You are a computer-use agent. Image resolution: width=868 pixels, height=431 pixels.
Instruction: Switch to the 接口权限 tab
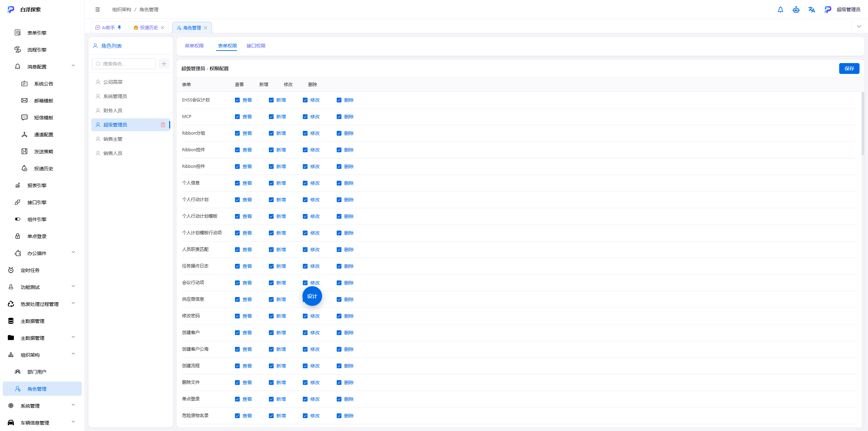click(x=256, y=46)
